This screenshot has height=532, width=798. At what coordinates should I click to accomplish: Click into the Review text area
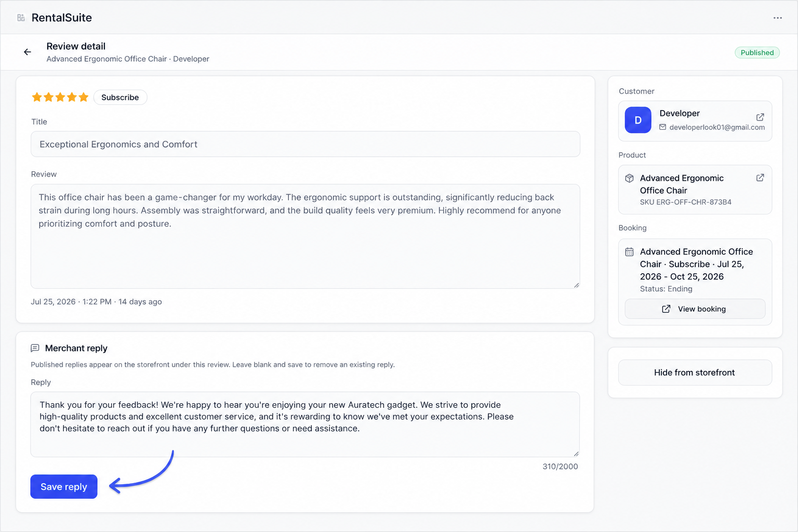coord(305,236)
